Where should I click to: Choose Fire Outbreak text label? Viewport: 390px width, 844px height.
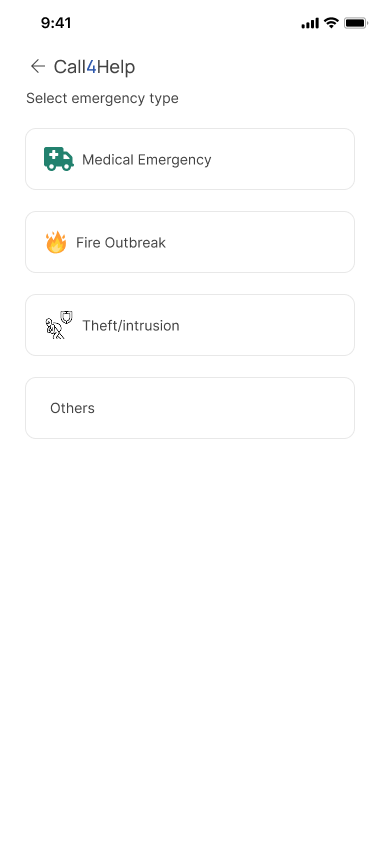(x=120, y=243)
